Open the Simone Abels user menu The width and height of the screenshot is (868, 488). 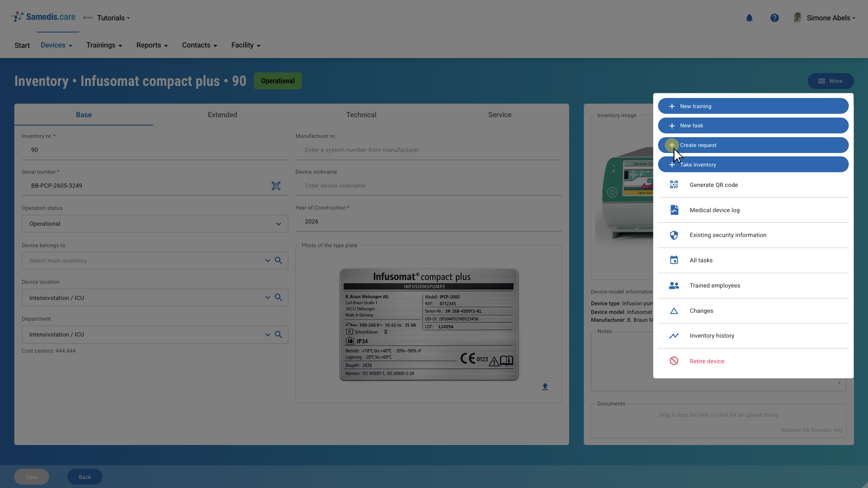coord(824,18)
